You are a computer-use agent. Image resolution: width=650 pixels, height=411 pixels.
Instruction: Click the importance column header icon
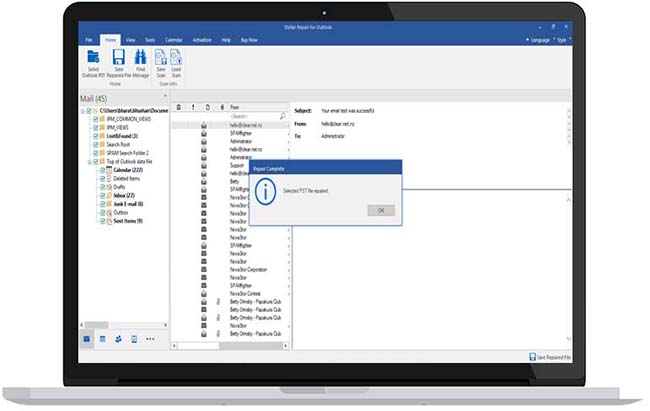[193, 107]
